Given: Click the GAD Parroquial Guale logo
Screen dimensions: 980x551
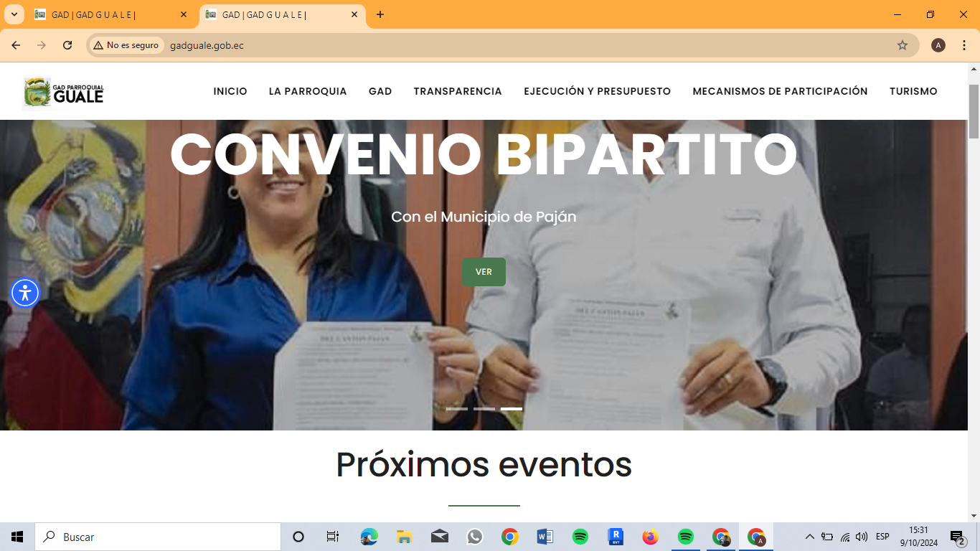Looking at the screenshot, I should click(64, 92).
